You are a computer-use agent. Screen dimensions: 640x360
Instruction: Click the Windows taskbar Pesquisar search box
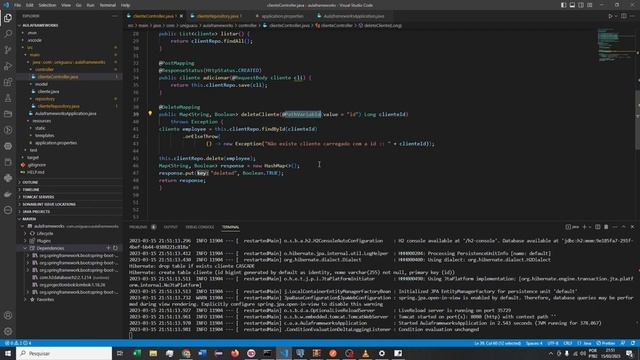coord(64,353)
